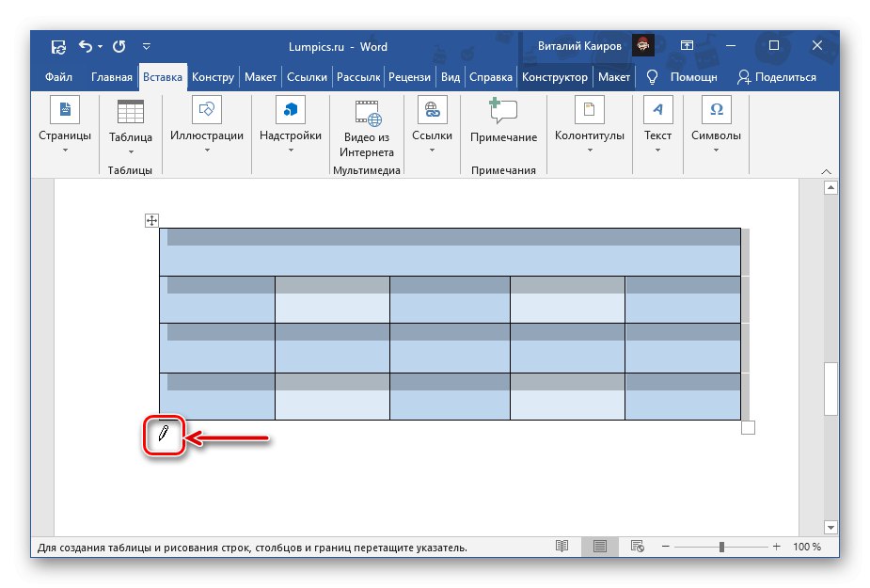Screen dimensions: 870x588
Task: Expand the Ссылки ribbon group arrow
Action: tap(433, 150)
